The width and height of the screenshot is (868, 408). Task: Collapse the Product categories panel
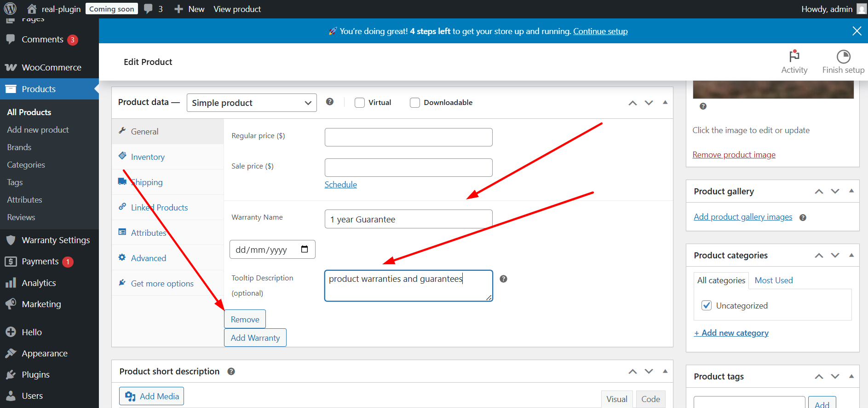click(x=851, y=255)
